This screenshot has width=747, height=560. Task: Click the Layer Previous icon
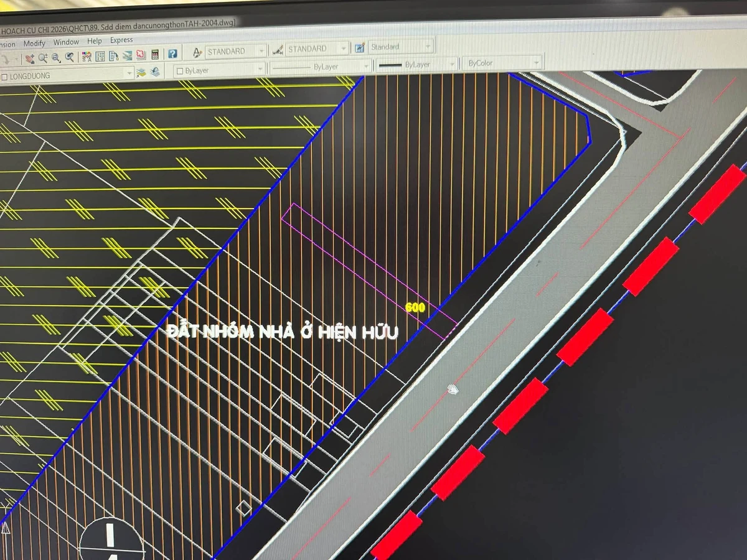click(154, 72)
